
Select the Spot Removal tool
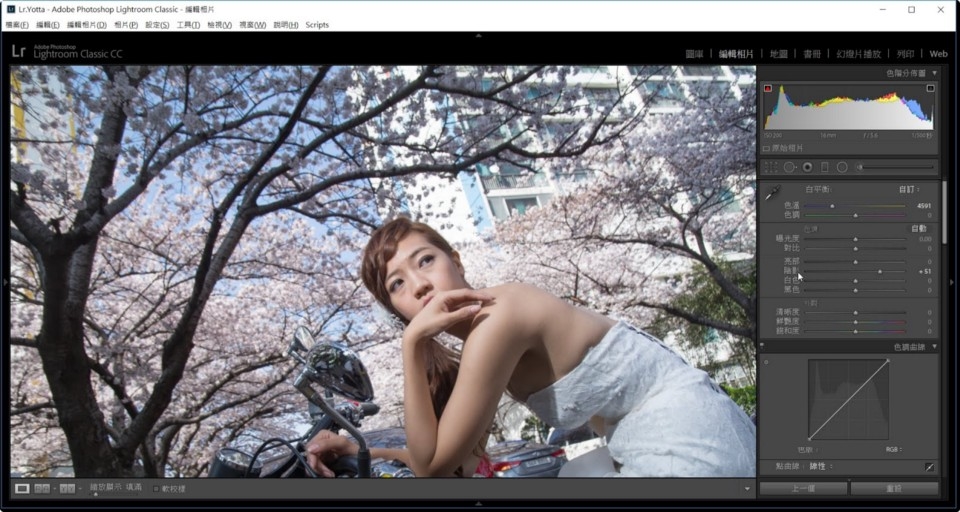(789, 167)
